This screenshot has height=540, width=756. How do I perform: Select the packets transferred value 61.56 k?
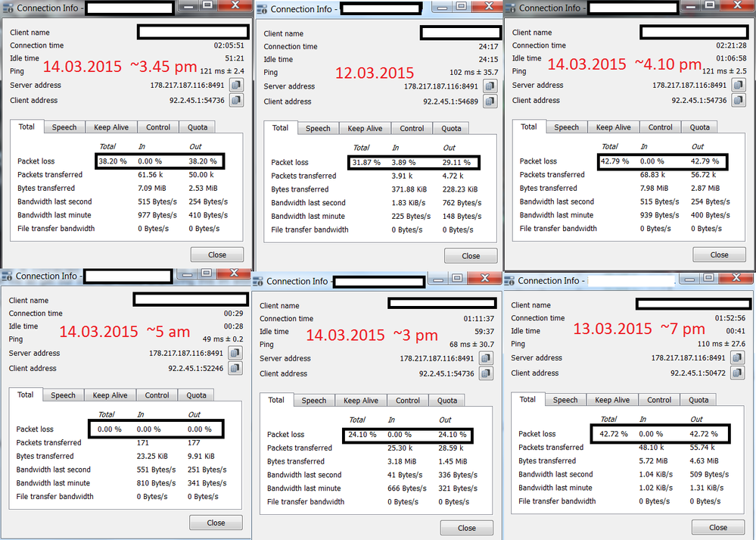pos(151,175)
